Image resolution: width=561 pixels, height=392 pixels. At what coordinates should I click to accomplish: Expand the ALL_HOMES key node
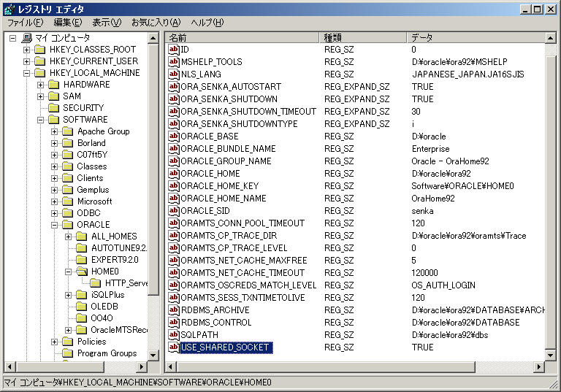click(69, 237)
